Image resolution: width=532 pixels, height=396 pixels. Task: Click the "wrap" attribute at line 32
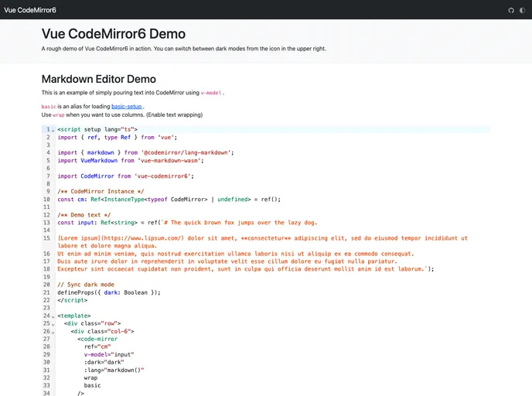coord(90,378)
